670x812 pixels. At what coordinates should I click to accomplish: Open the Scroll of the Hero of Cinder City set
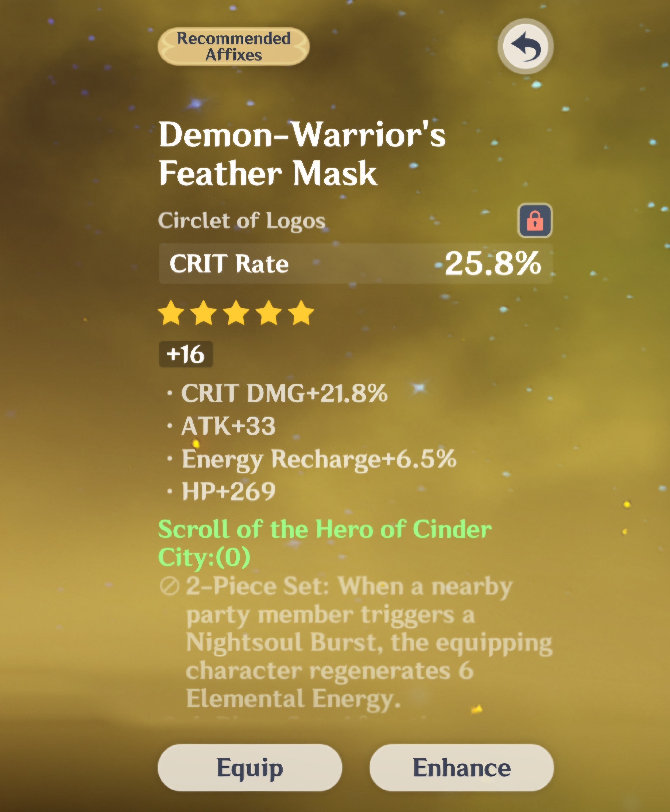tap(325, 543)
